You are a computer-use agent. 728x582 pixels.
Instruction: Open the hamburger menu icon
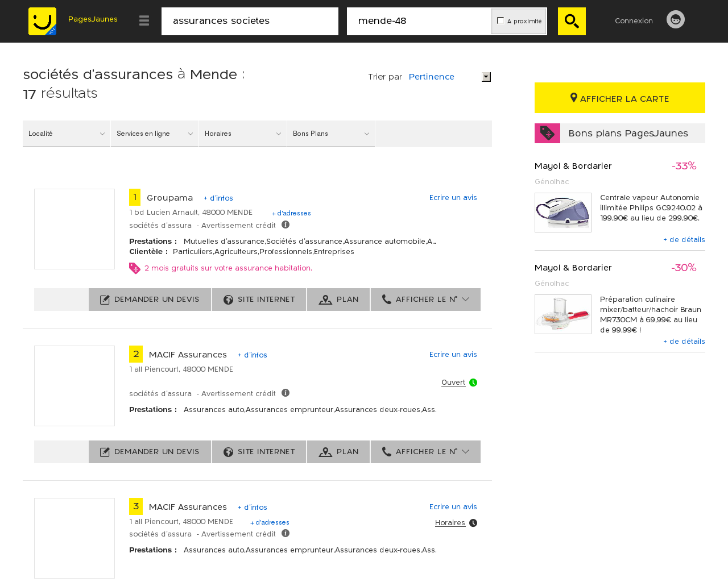144,20
